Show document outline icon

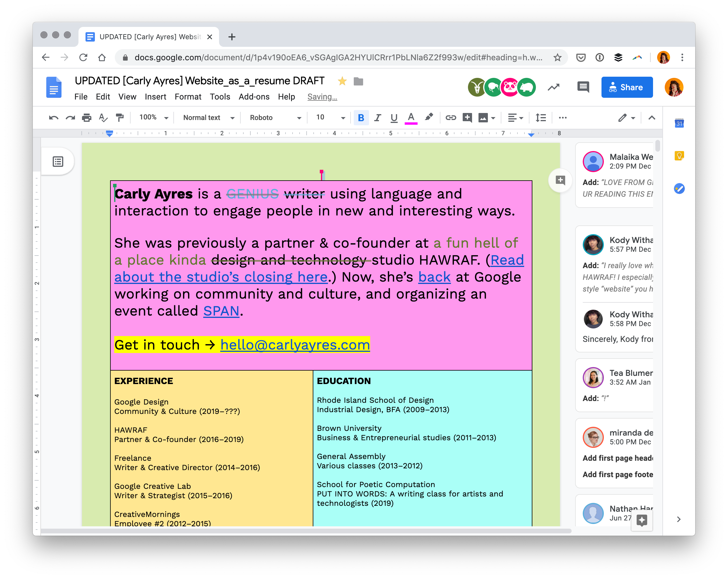[58, 162]
